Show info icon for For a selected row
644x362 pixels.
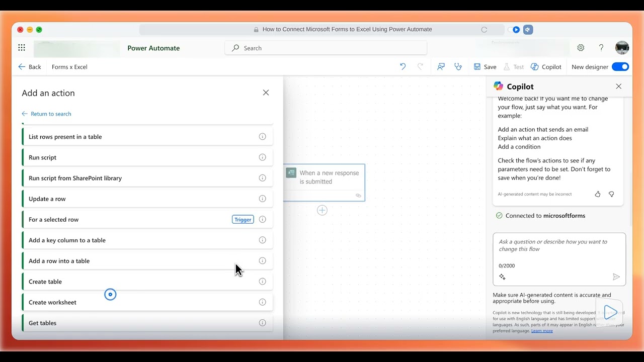point(262,219)
